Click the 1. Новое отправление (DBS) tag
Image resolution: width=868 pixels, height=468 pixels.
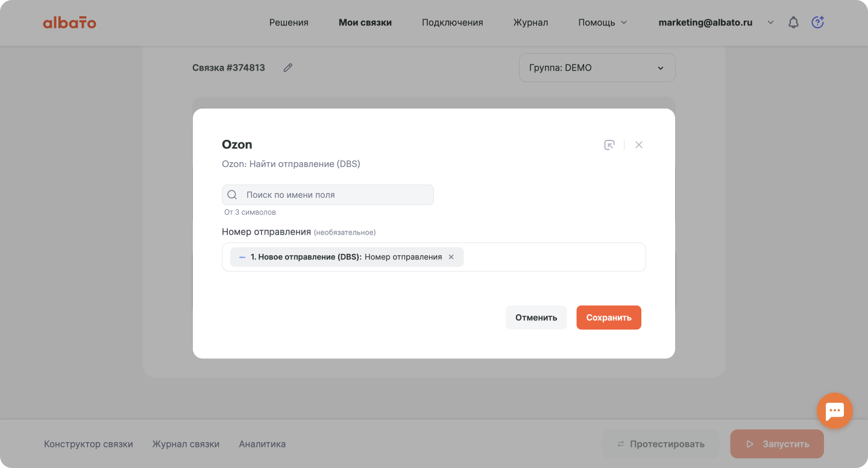[347, 257]
